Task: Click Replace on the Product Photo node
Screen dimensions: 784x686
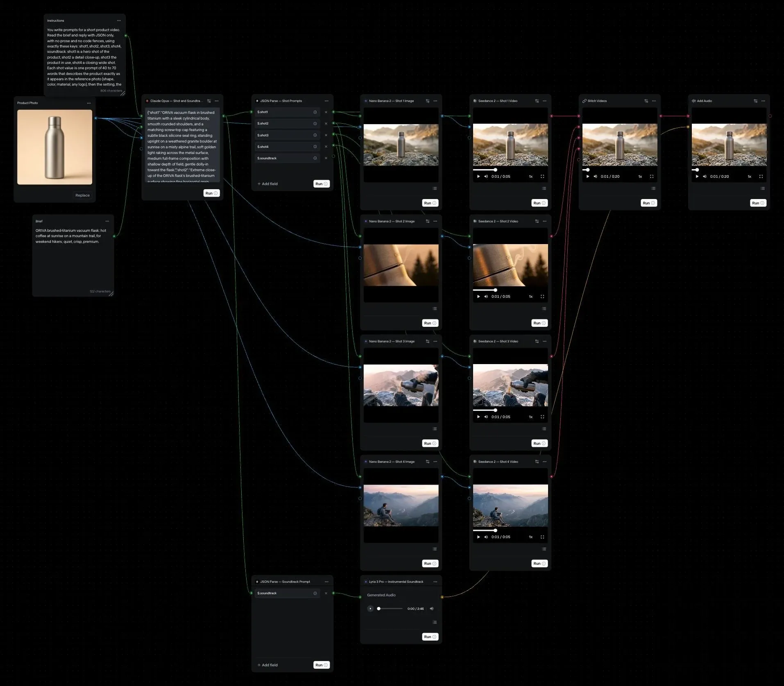Action: coord(82,195)
